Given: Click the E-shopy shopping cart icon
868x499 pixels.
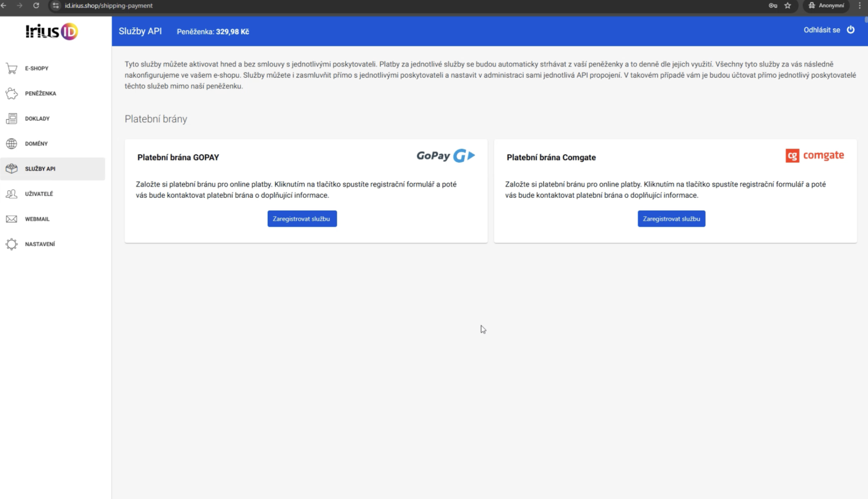Looking at the screenshot, I should point(12,68).
